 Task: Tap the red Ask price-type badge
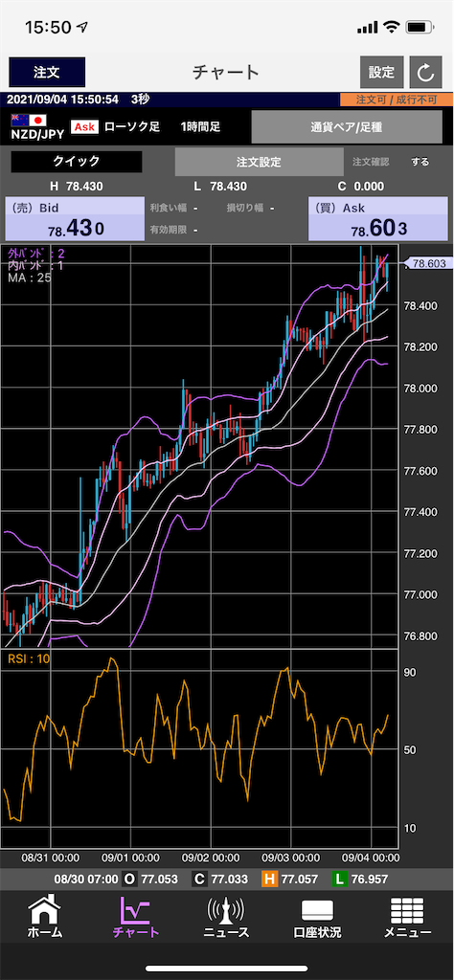coord(84,127)
